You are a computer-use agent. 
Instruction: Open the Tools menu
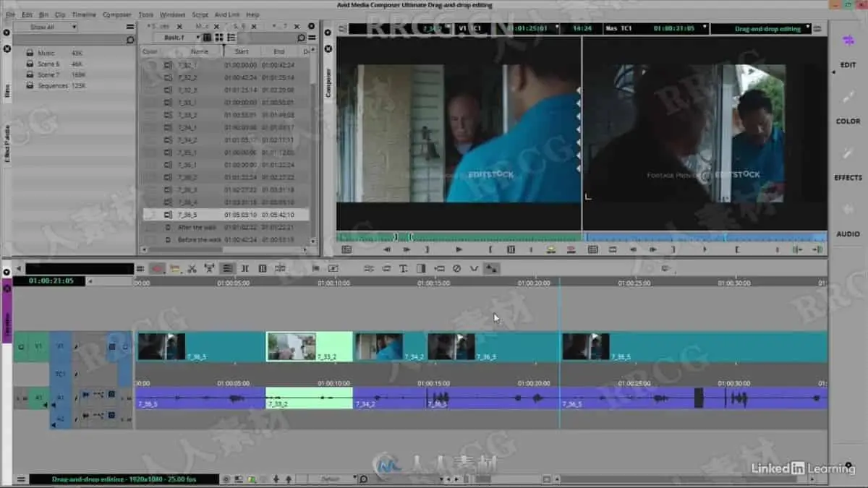pos(145,14)
